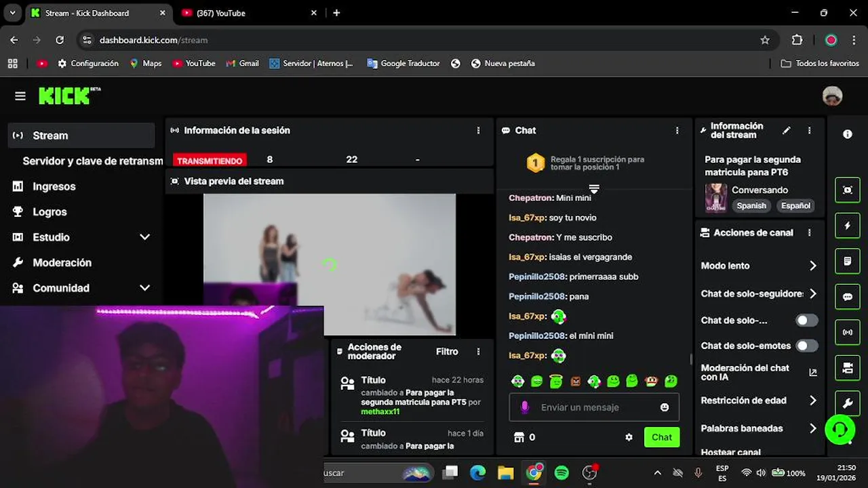Toggle the wrench widget icon in right rail
This screenshot has width=868, height=488.
[848, 404]
